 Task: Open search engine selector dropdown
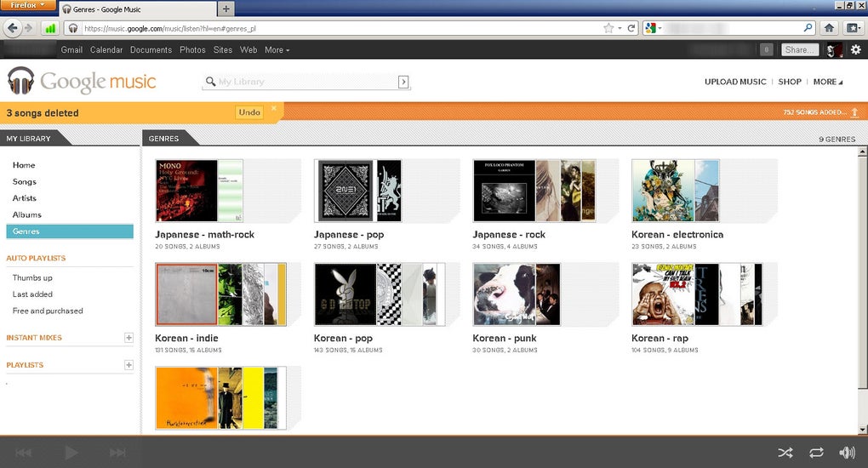654,28
